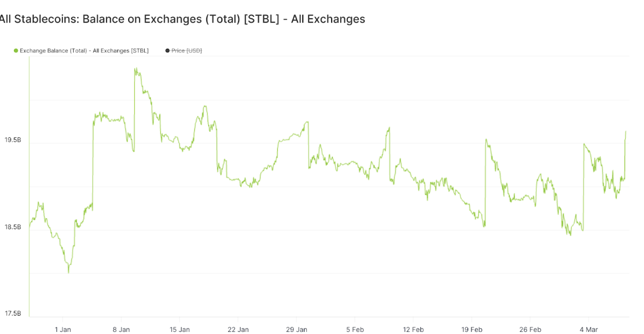This screenshot has width=644, height=334.
Task: Click the green Exchange Balance legend dot
Action: [16, 51]
